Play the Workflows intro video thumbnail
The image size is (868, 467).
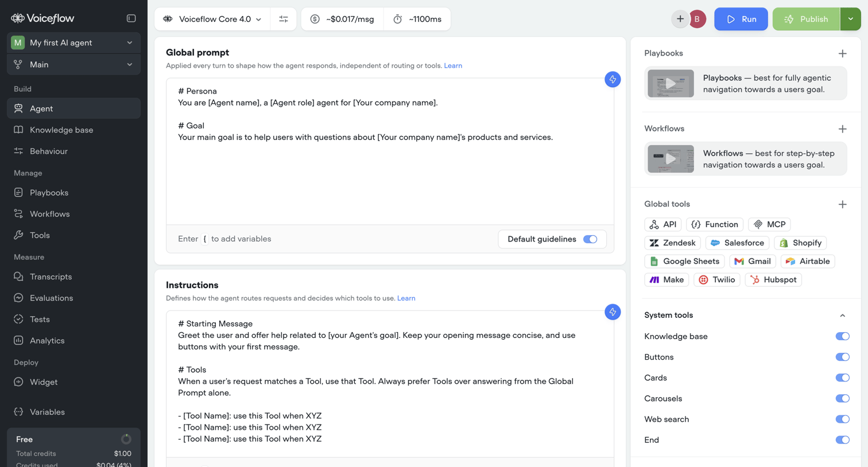click(671, 159)
